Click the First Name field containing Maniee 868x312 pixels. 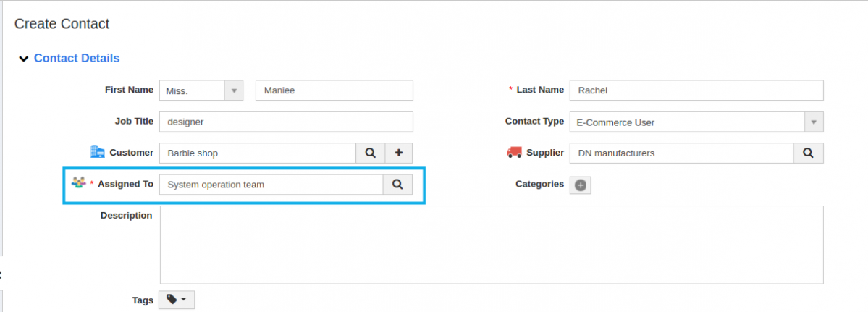coord(334,90)
